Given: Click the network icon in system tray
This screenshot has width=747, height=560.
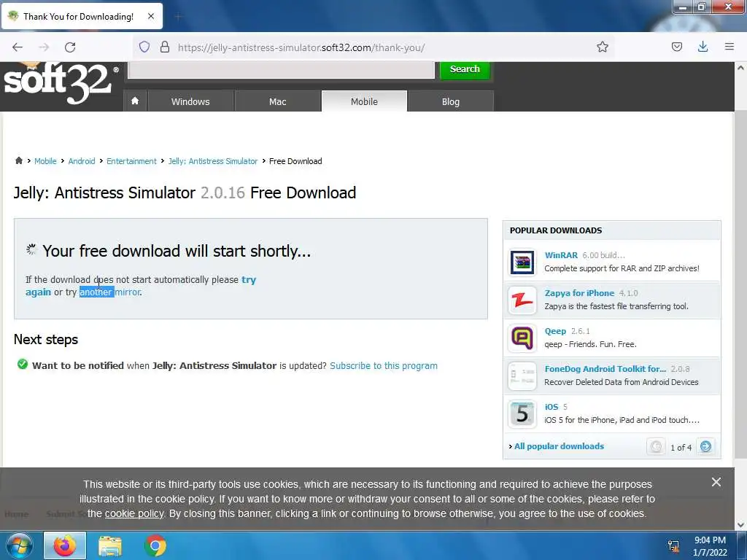Looking at the screenshot, I should point(673,546).
